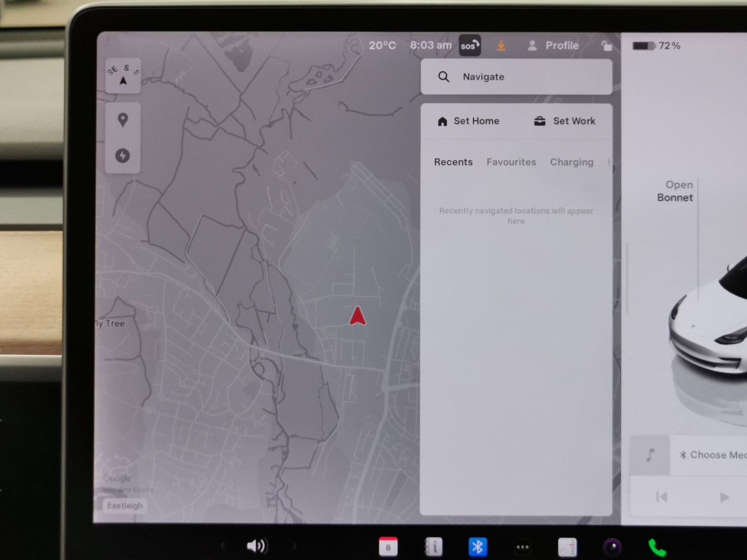Open the Profile dropdown
The height and width of the screenshot is (560, 747).
pyautogui.click(x=553, y=46)
